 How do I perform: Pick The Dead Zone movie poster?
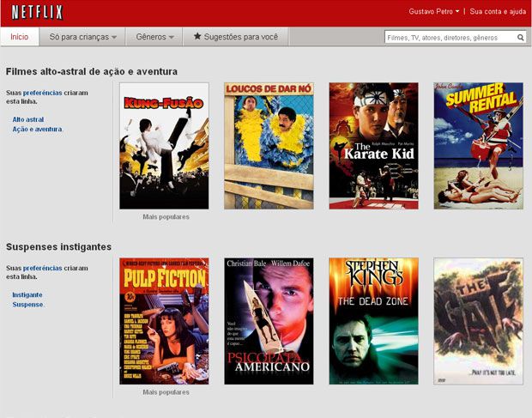373,321
